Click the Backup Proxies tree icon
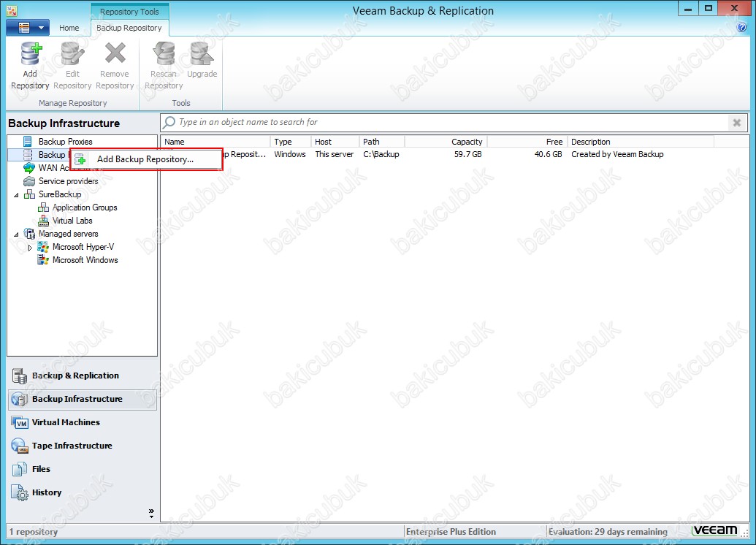The image size is (756, 545). pyautogui.click(x=28, y=141)
